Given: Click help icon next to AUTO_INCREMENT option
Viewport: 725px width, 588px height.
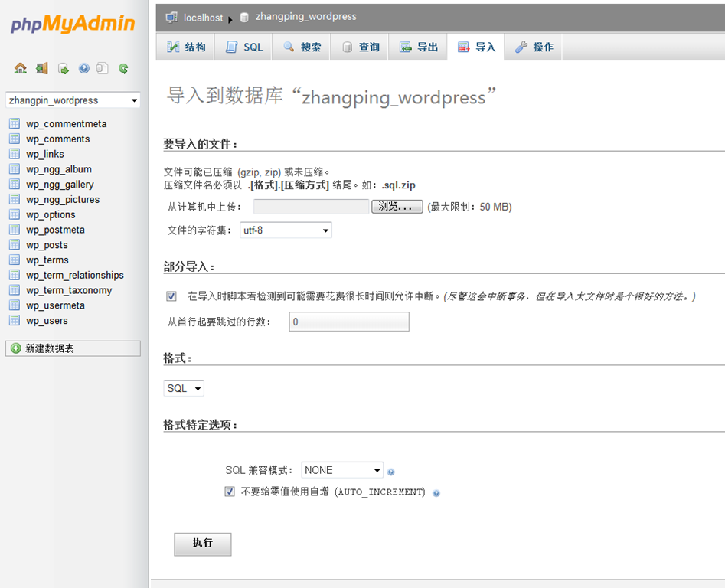Looking at the screenshot, I should [x=436, y=493].
